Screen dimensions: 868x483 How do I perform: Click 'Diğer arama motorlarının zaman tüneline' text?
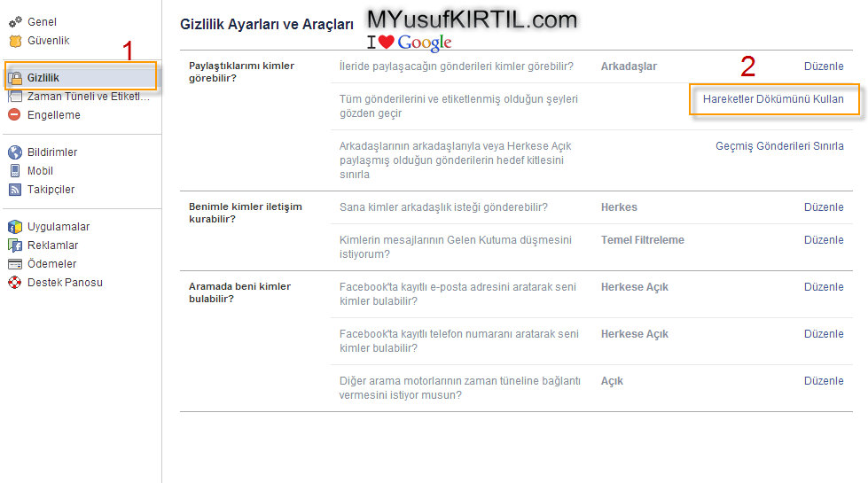pos(459,388)
